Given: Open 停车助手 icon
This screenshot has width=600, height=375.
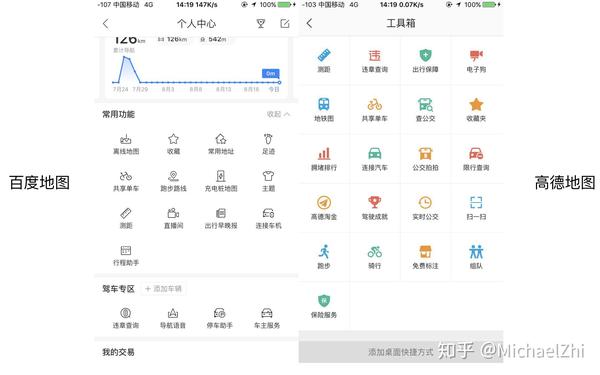Looking at the screenshot, I should [x=220, y=318].
